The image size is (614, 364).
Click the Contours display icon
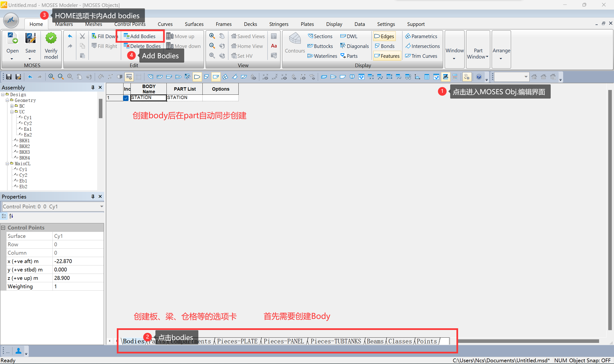point(295,39)
